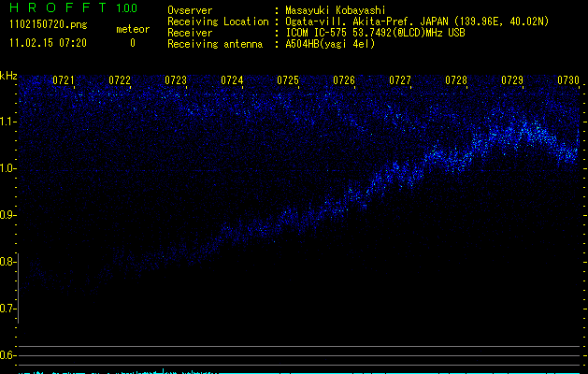Screen dimensions: 588x374
Task: Click the 'Receiving antenna' label
Action: coord(215,44)
